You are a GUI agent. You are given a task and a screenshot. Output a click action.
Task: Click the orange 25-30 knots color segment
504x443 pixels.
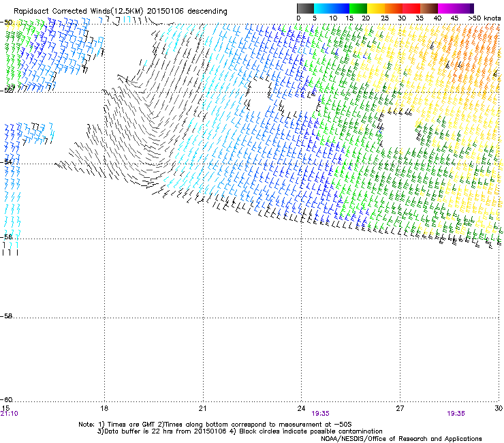pyautogui.click(x=394, y=8)
